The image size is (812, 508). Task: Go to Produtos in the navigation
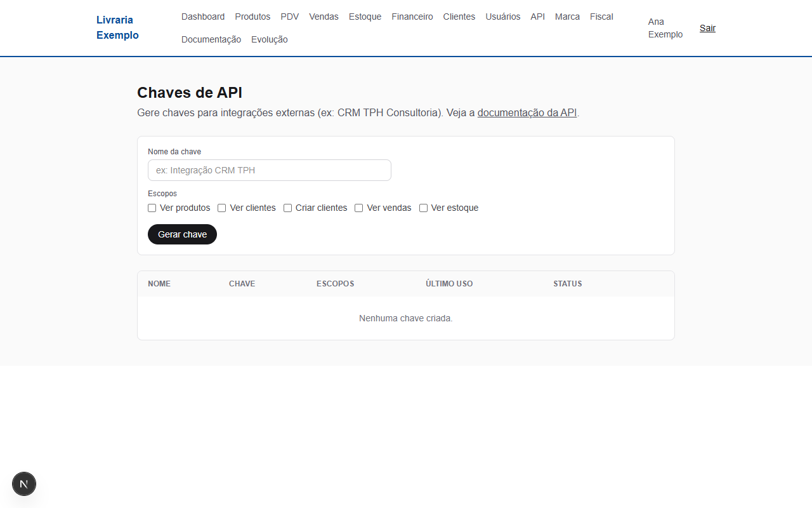[x=252, y=17]
